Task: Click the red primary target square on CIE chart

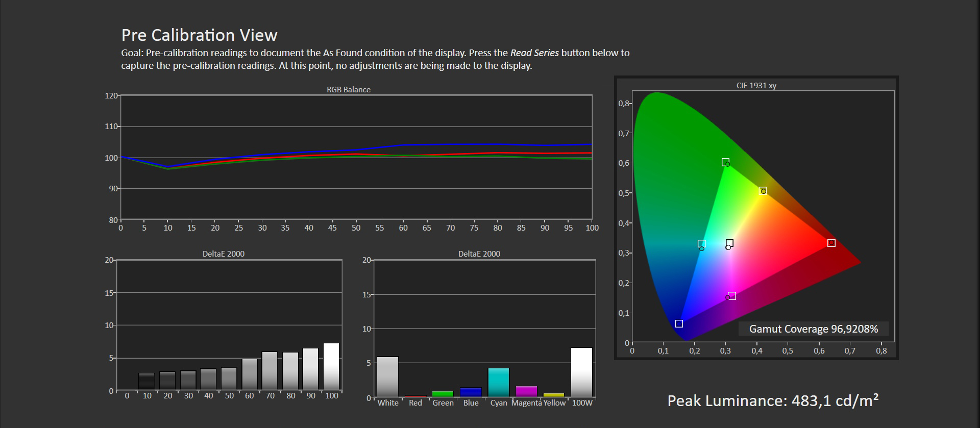Action: point(831,243)
